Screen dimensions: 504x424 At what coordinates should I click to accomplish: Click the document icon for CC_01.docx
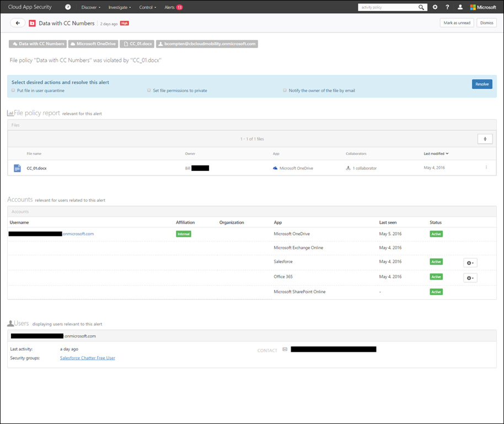point(17,168)
